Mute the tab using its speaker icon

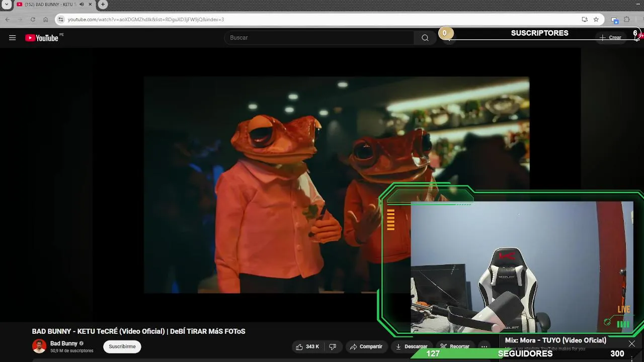click(x=82, y=5)
